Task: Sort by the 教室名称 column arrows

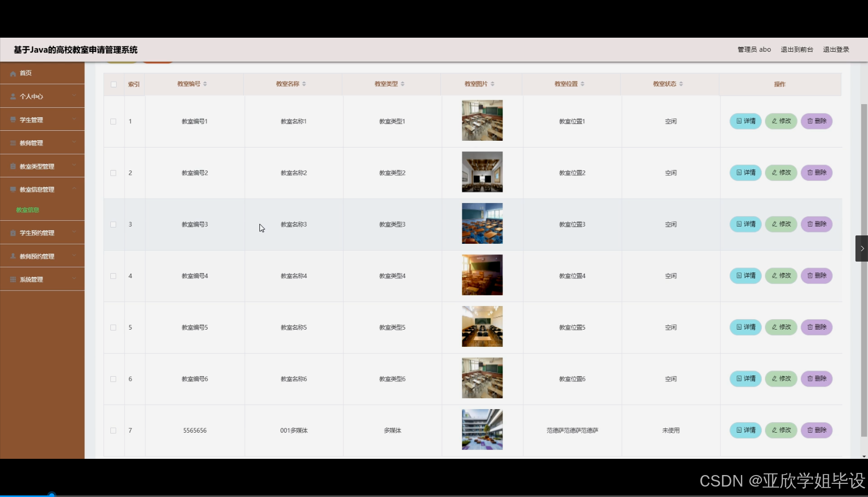Action: (304, 84)
